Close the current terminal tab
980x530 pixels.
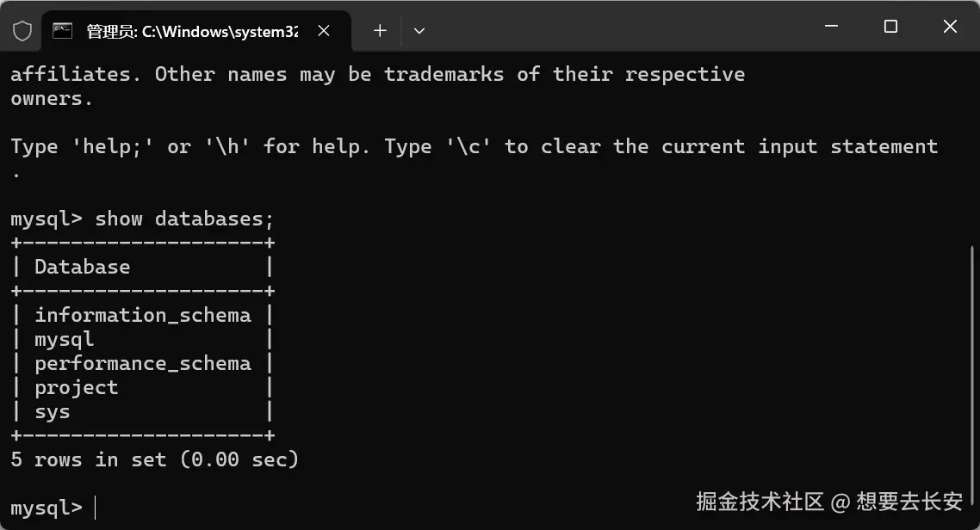(x=324, y=31)
